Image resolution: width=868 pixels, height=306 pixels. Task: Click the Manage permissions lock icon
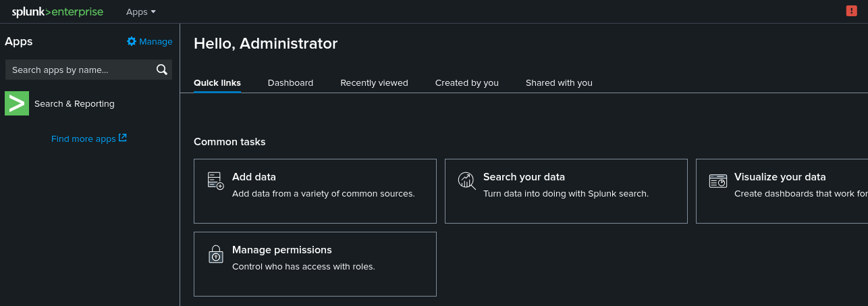pyautogui.click(x=215, y=254)
